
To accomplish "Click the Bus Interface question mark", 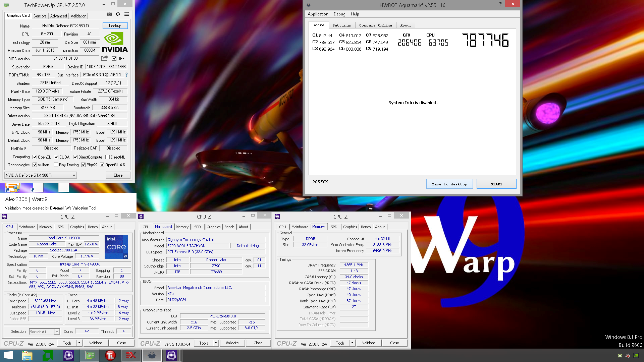I will click(x=126, y=75).
